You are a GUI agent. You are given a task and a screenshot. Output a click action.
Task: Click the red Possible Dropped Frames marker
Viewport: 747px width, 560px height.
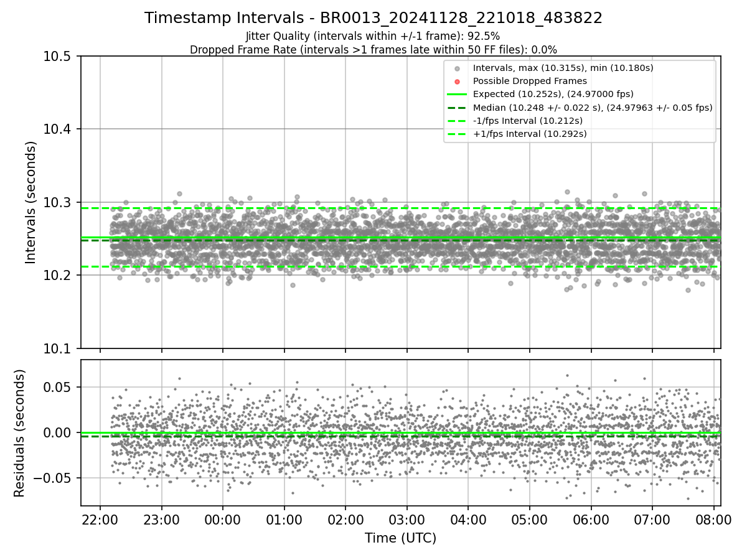click(457, 82)
